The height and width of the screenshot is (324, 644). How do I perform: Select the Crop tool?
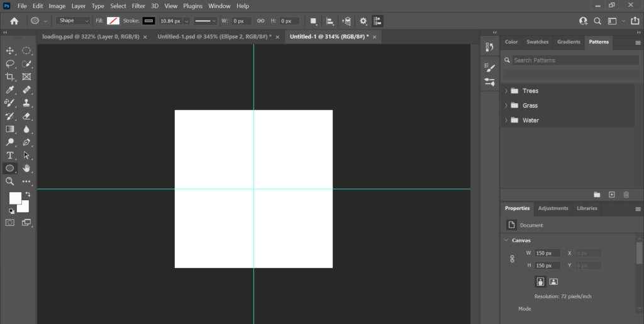(x=10, y=77)
